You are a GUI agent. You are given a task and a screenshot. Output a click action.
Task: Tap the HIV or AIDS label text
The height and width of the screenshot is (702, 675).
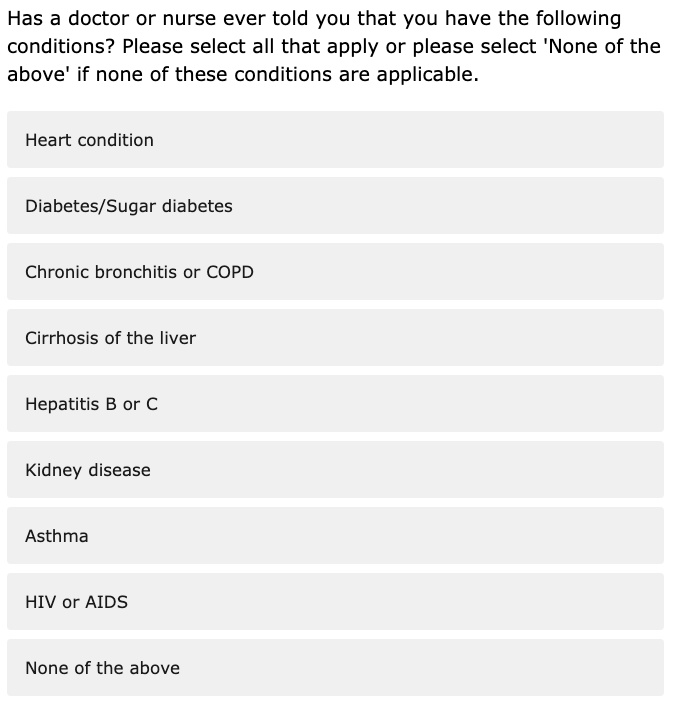pos(77,602)
